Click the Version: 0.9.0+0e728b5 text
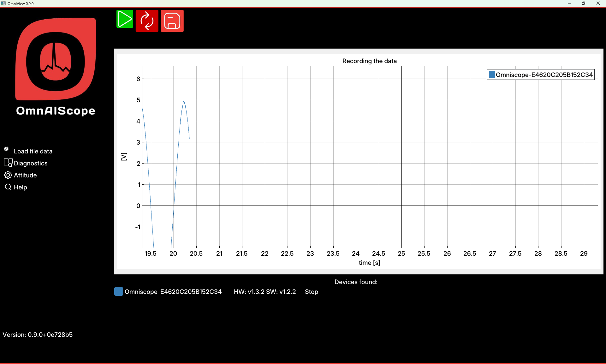This screenshot has width=606, height=364. [x=38, y=335]
